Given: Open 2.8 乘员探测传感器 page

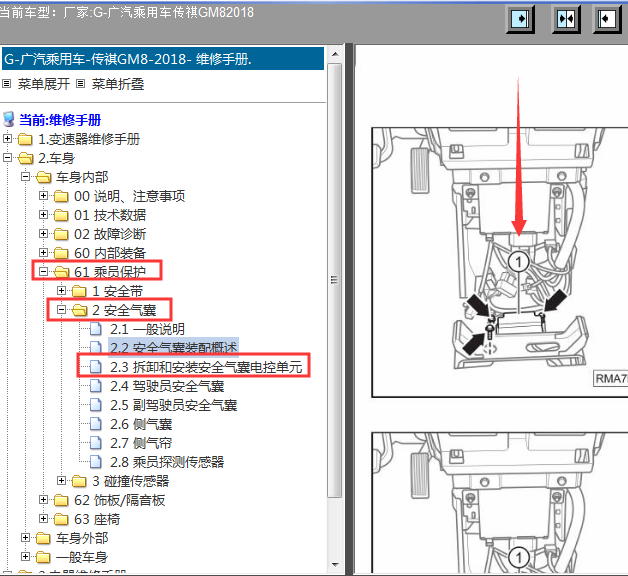Looking at the screenshot, I should click(167, 462).
